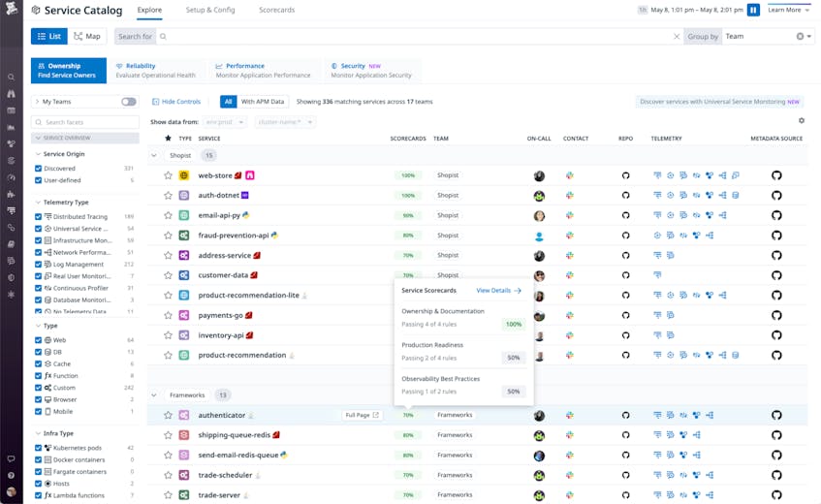
Task: Click on-call avatar for shipping-queue-redis
Action: point(539,435)
